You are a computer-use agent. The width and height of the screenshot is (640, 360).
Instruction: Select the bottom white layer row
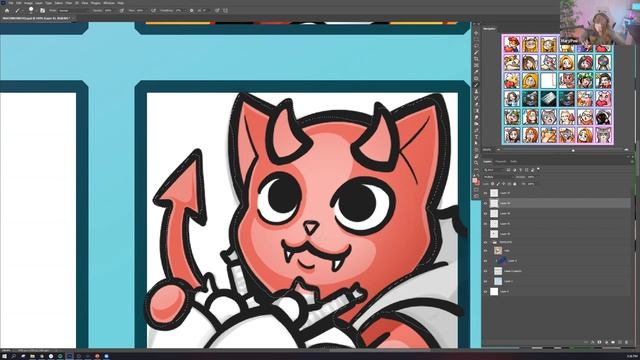557,291
